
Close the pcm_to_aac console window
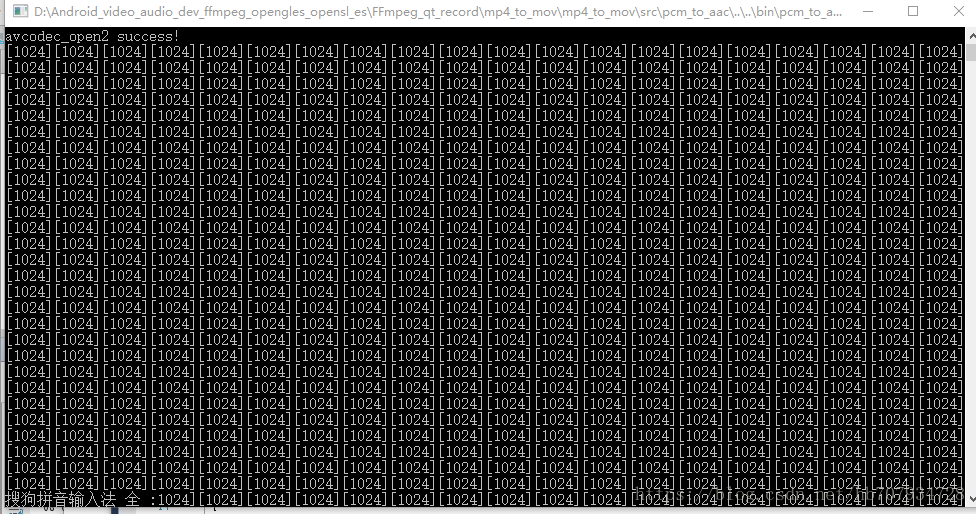coord(959,11)
